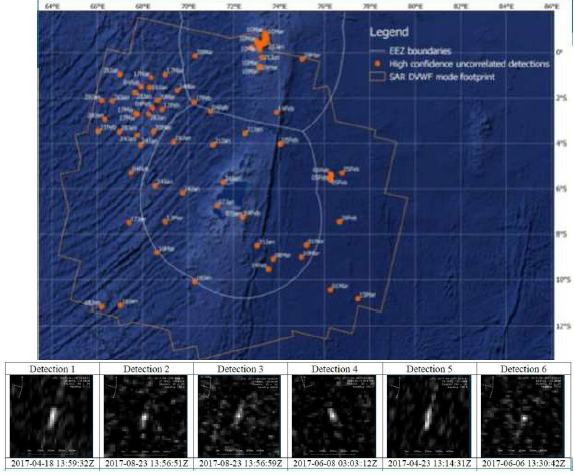Click the Detection 6 column header
Viewport: 574px width, 475px height.
pos(523,369)
